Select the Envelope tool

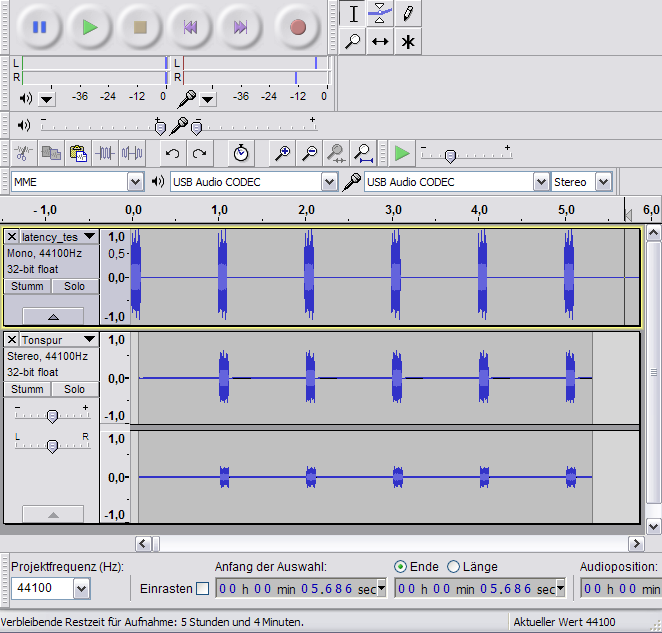point(380,13)
